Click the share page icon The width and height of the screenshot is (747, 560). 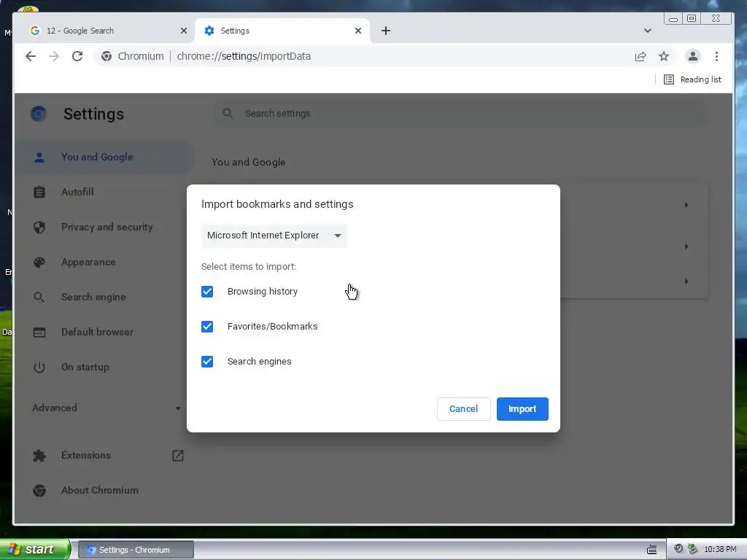640,56
